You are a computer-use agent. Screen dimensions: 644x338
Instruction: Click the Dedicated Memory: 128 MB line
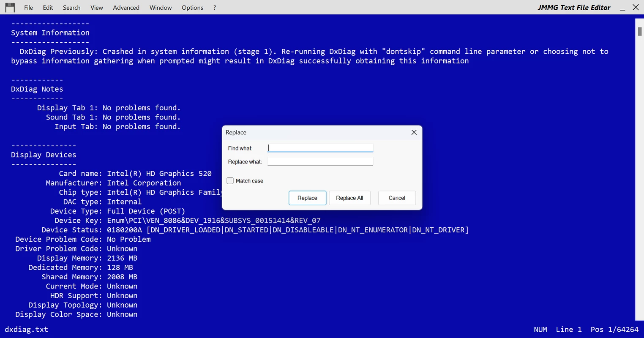pos(81,267)
